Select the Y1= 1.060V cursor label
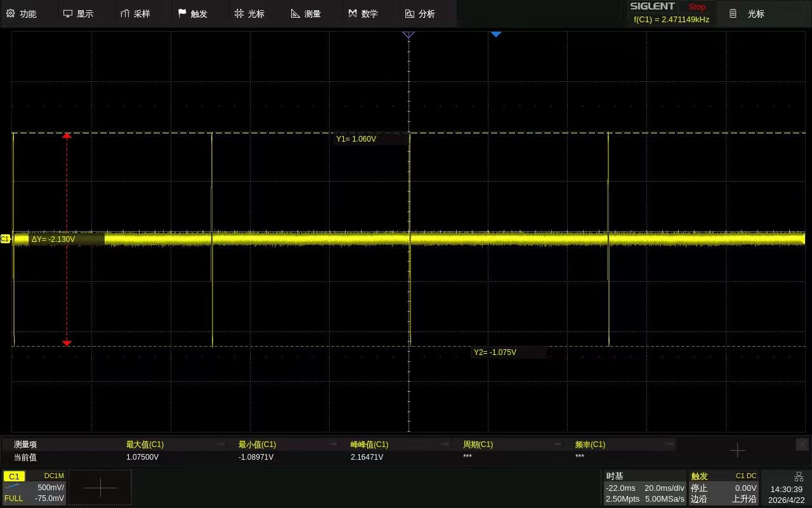Image resolution: width=812 pixels, height=508 pixels. point(357,138)
